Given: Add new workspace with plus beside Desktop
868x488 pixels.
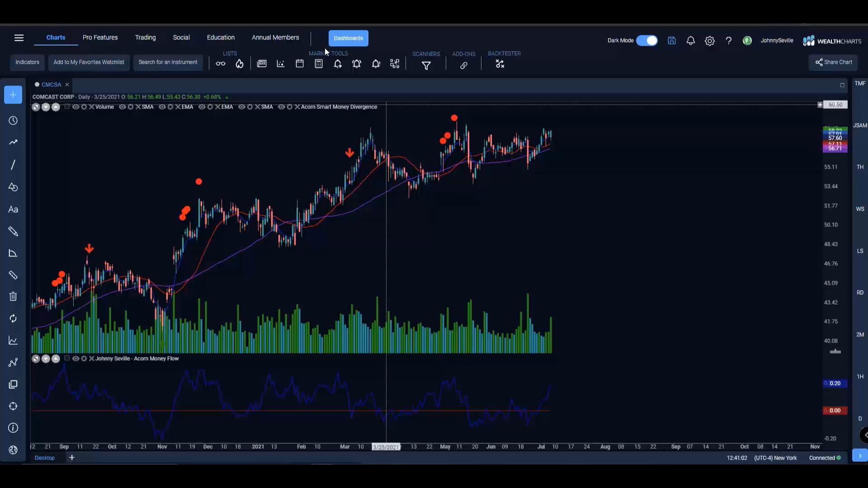Looking at the screenshot, I should [x=72, y=458].
